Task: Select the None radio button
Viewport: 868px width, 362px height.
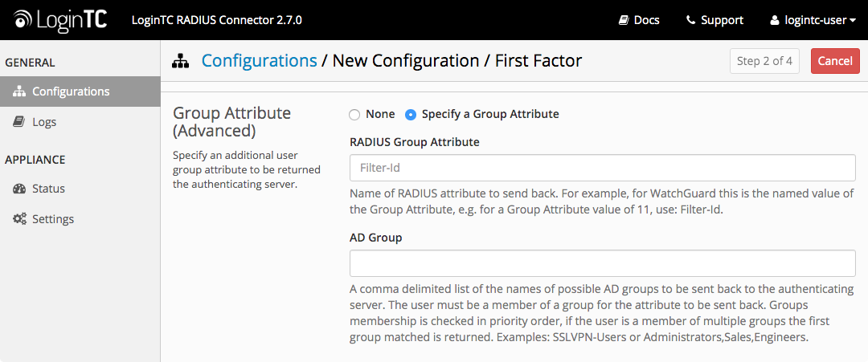Action: coord(354,115)
